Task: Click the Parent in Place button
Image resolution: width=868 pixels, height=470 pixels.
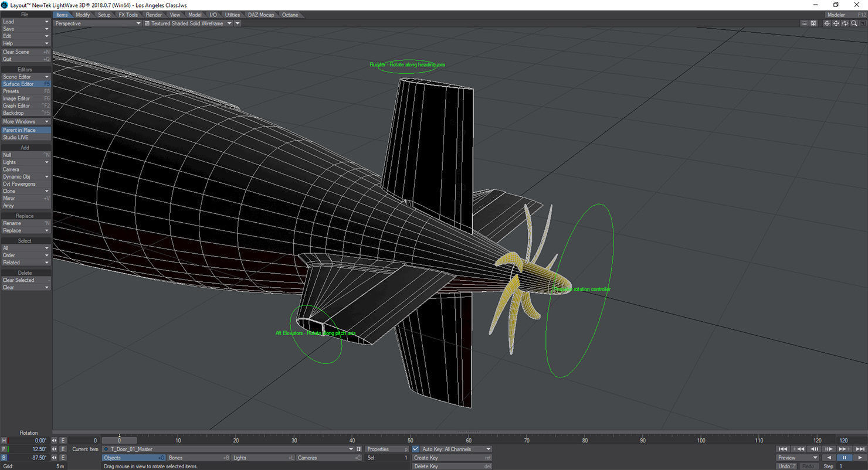Action: tap(26, 130)
